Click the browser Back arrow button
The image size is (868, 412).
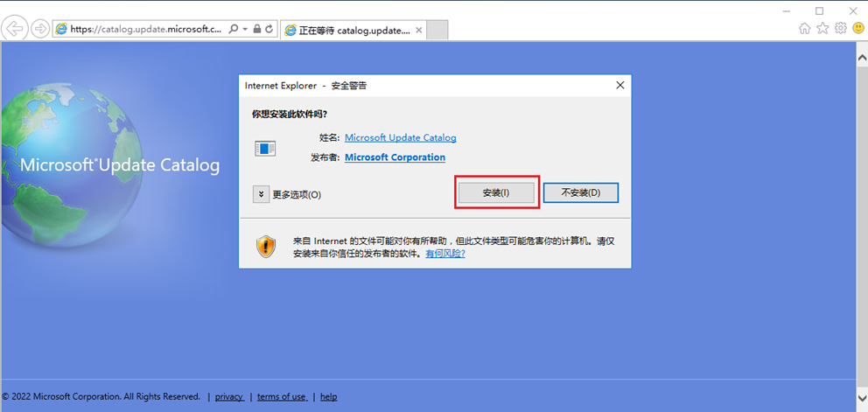(15, 28)
